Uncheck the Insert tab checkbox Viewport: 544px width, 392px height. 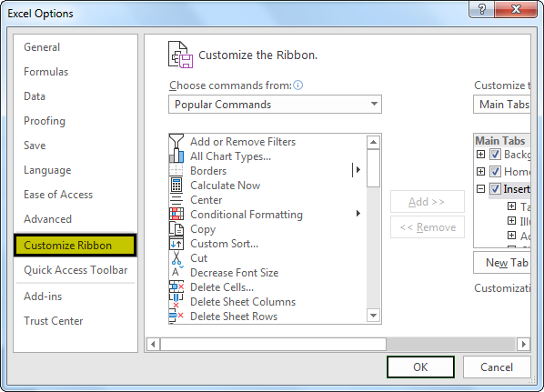click(495, 188)
